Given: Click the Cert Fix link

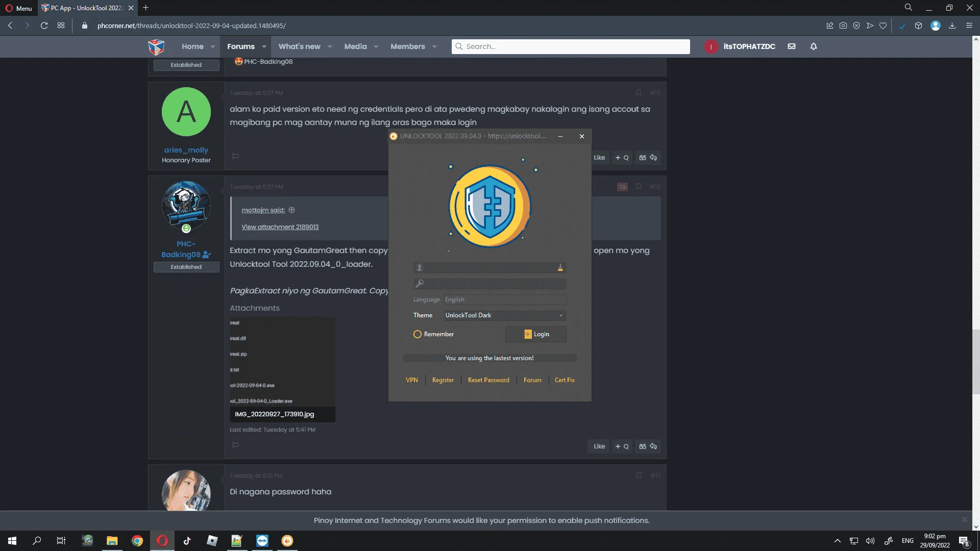Looking at the screenshot, I should [565, 380].
